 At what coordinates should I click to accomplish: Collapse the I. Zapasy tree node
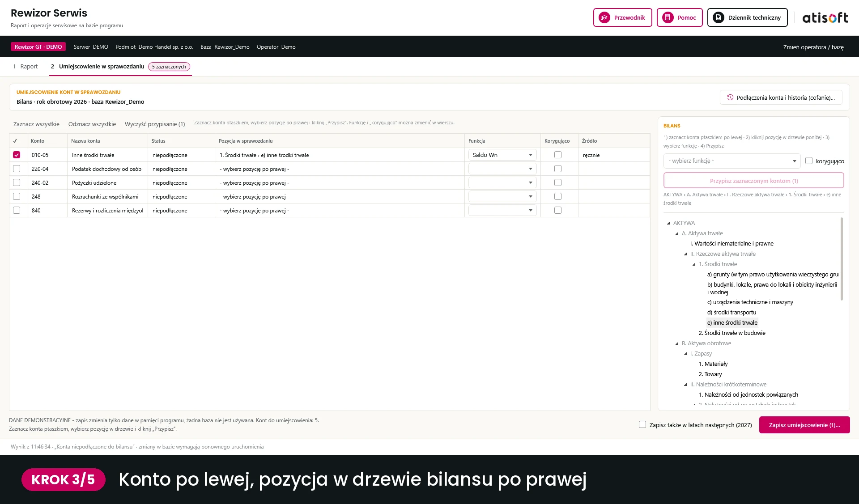tap(685, 354)
